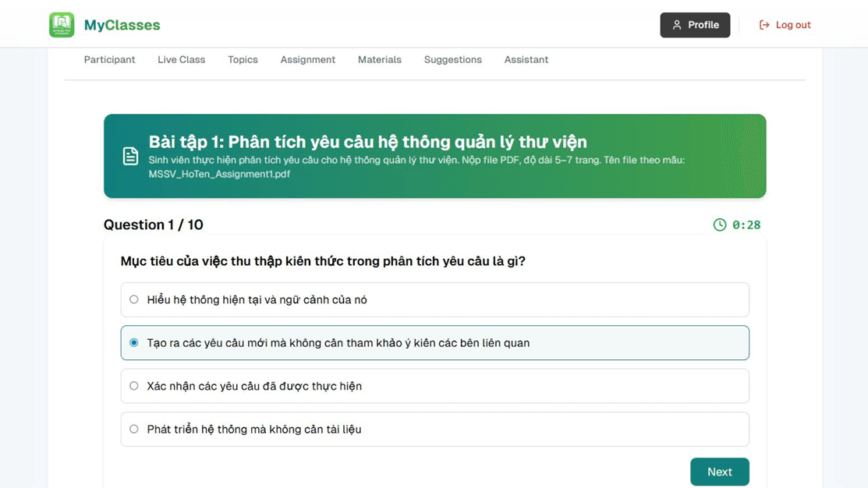Viewport: 868px width, 488px height.
Task: Open the Topics tab
Action: (x=243, y=60)
